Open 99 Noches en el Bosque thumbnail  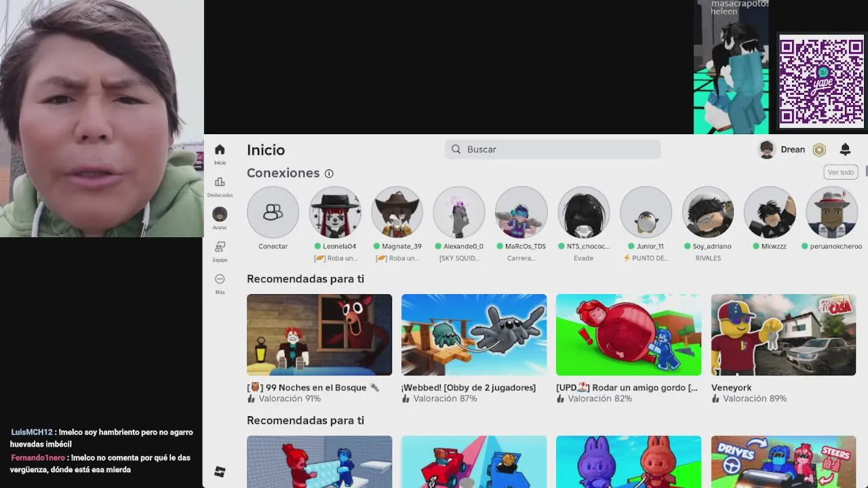(319, 335)
